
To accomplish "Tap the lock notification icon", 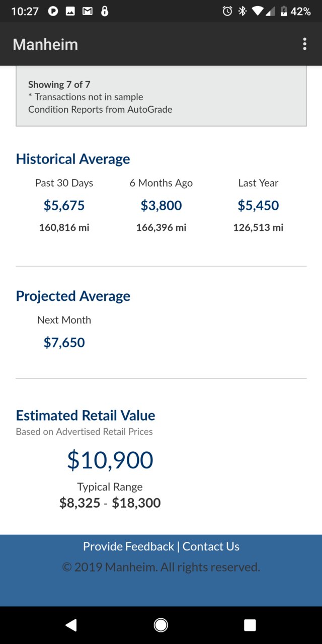I will pos(105,11).
